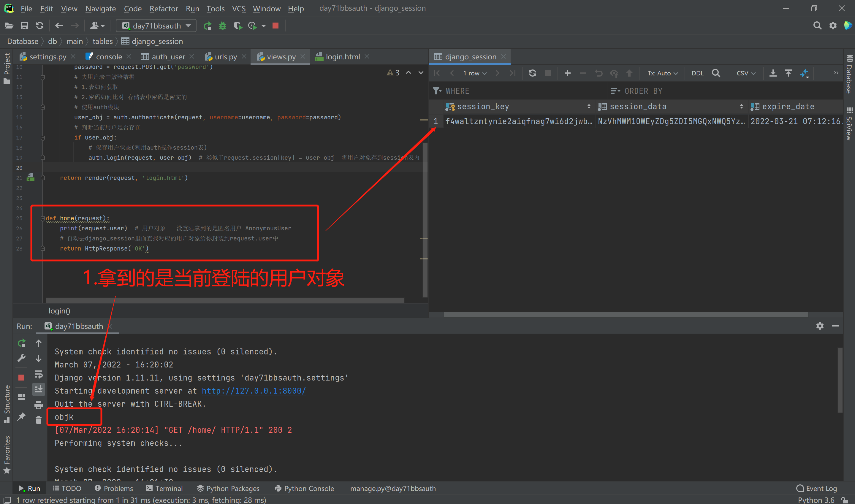The height and width of the screenshot is (504, 855).
Task: Open user account dropdown in toolbar
Action: click(97, 26)
